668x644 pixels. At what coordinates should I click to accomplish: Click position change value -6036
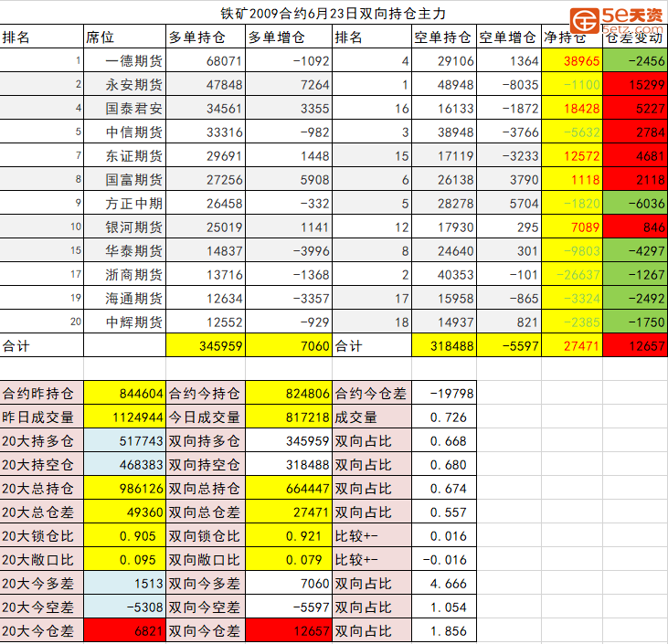click(x=635, y=204)
